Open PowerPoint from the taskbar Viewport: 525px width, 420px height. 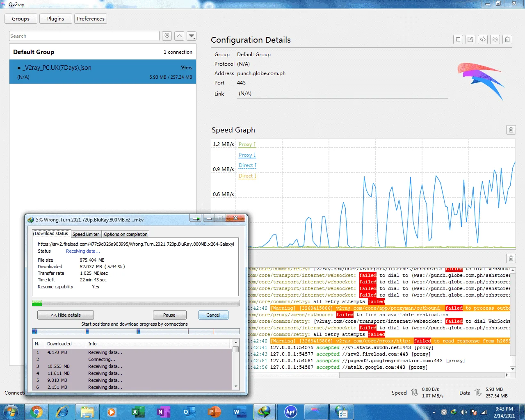tap(214, 412)
